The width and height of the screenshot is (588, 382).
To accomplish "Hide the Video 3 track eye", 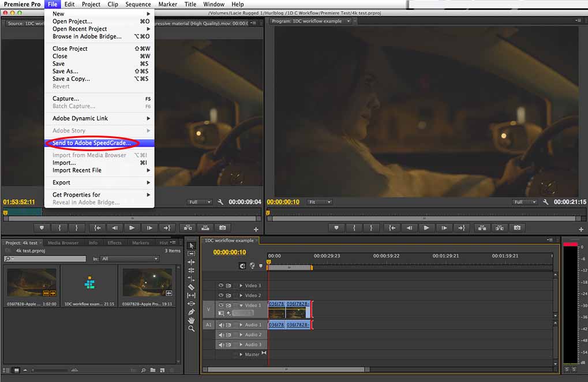I will pyautogui.click(x=220, y=286).
